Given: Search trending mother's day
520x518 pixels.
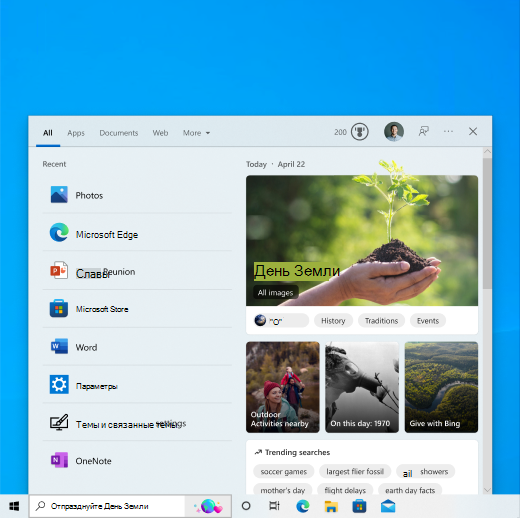Looking at the screenshot, I should [282, 490].
